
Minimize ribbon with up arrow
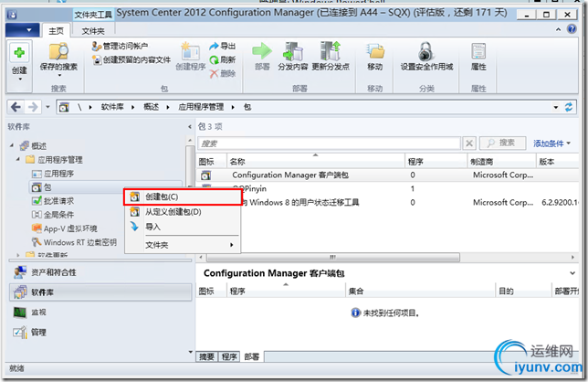558,29
